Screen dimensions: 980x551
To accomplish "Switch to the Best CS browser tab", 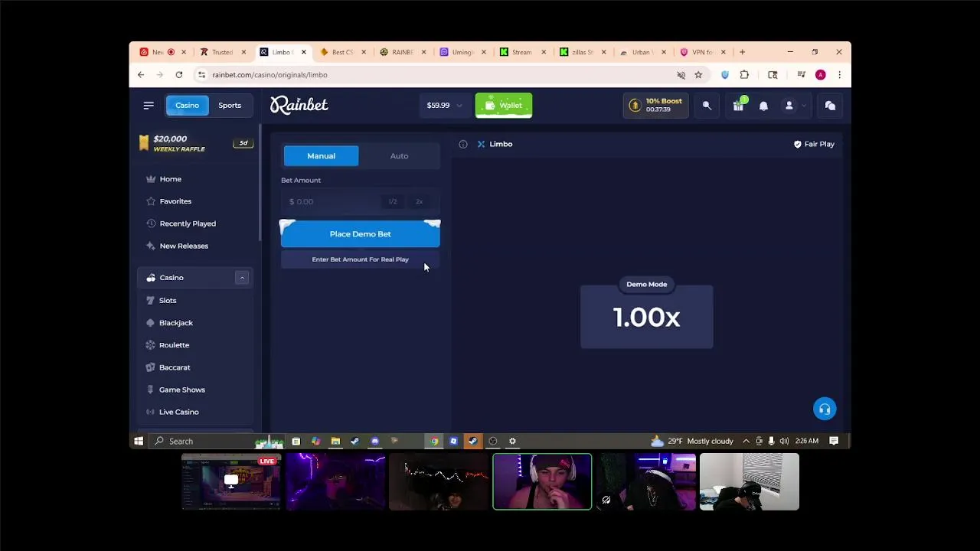I will pos(342,52).
